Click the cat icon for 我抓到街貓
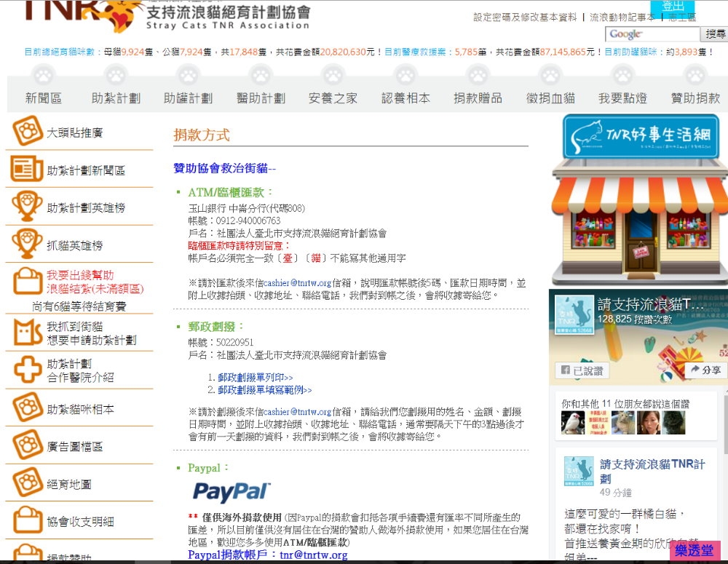Image resolution: width=728 pixels, height=564 pixels. click(x=27, y=333)
